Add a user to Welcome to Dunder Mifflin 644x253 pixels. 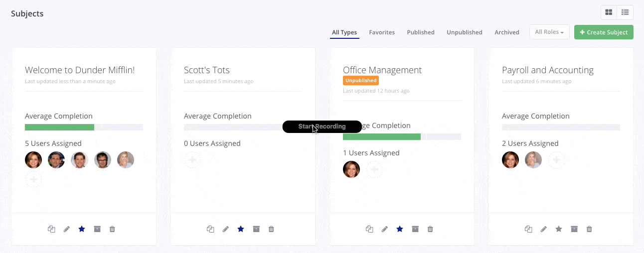[x=33, y=179]
